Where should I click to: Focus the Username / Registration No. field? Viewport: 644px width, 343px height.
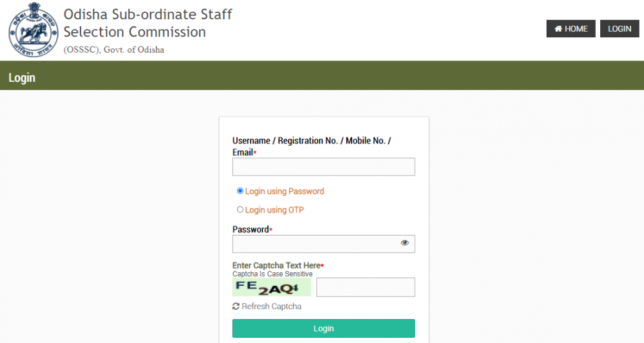(x=323, y=167)
